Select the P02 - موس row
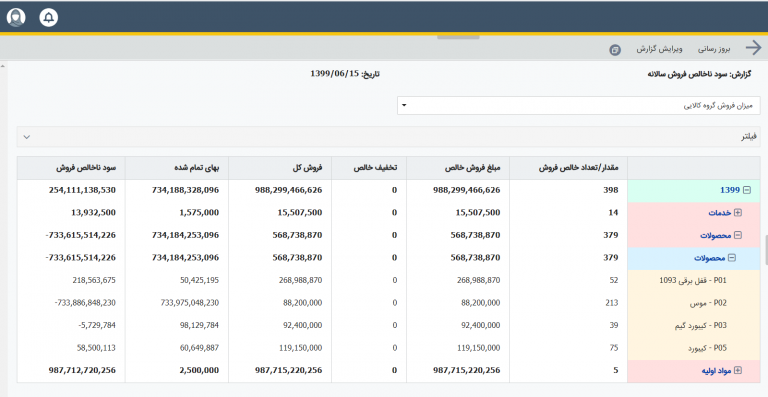Image resolution: width=768 pixels, height=397 pixels. click(388, 303)
